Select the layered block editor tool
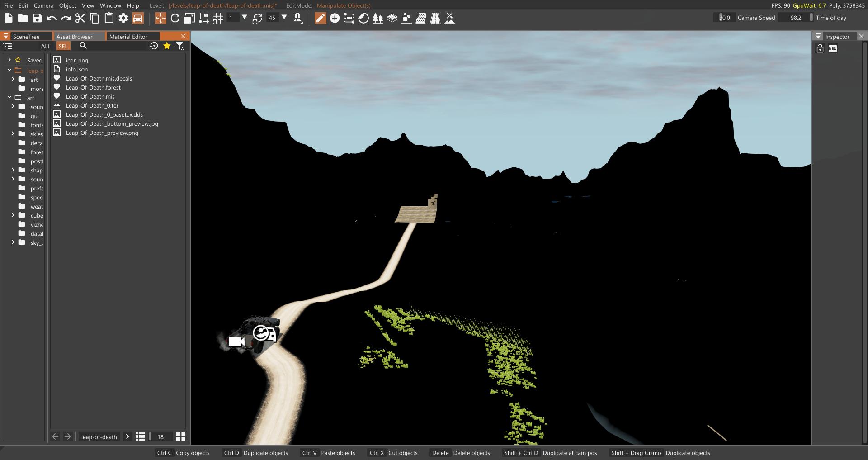The width and height of the screenshot is (868, 460). (x=392, y=18)
